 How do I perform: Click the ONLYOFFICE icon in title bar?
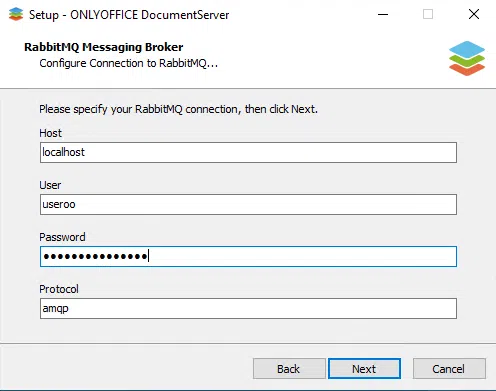[x=16, y=14]
